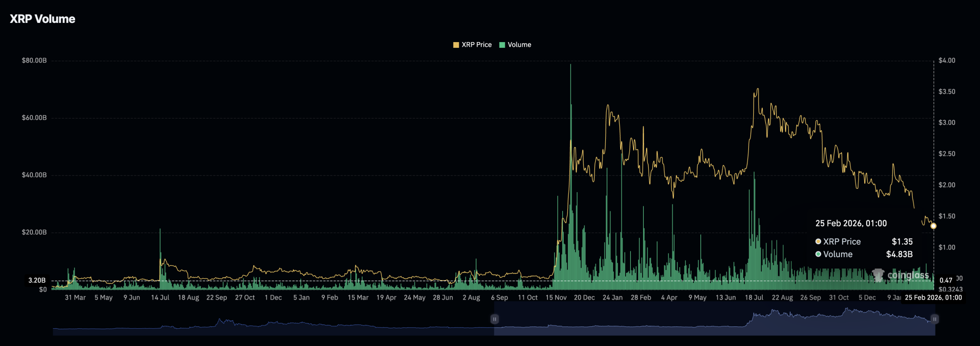Click the "0.47" price crosshair label

click(946, 281)
